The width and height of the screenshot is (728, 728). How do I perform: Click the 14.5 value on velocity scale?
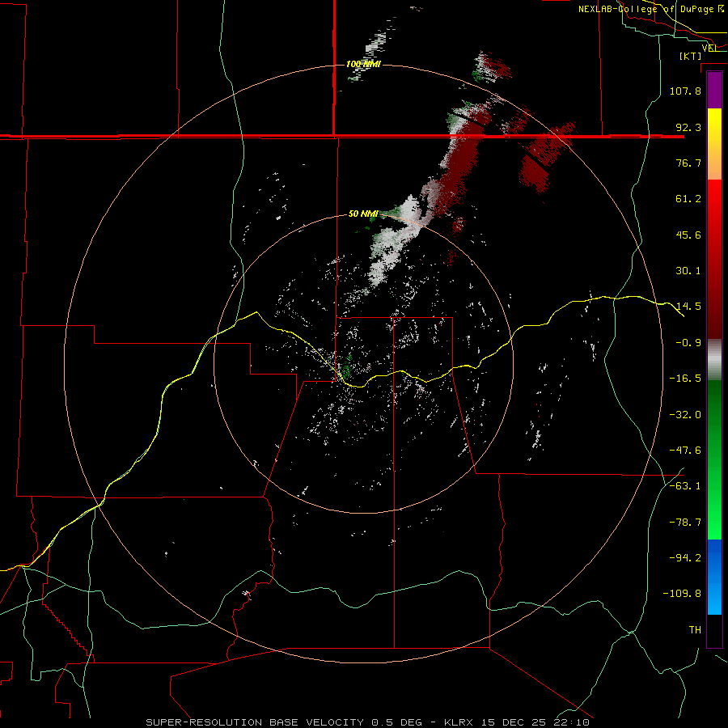688,307
